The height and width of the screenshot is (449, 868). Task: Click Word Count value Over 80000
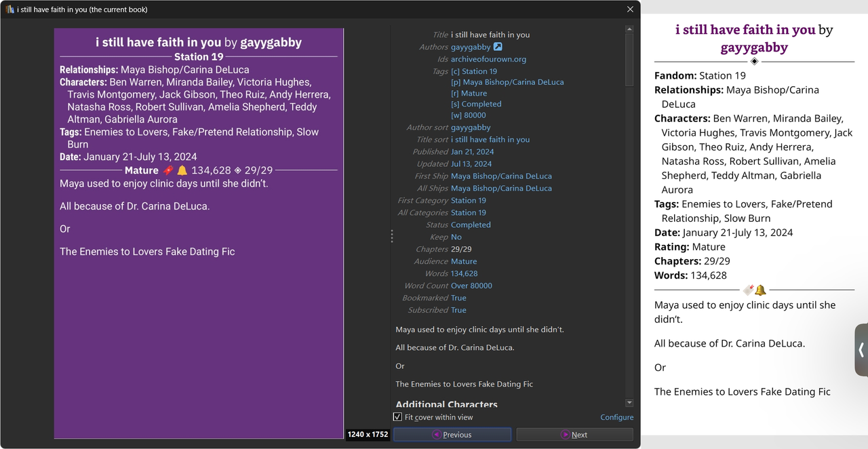(x=471, y=286)
